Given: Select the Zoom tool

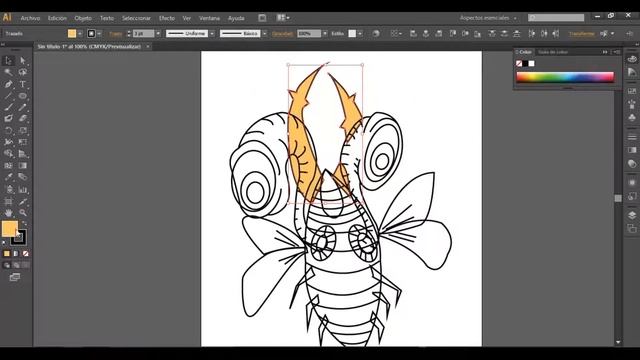Looking at the screenshot, I should 23,213.
